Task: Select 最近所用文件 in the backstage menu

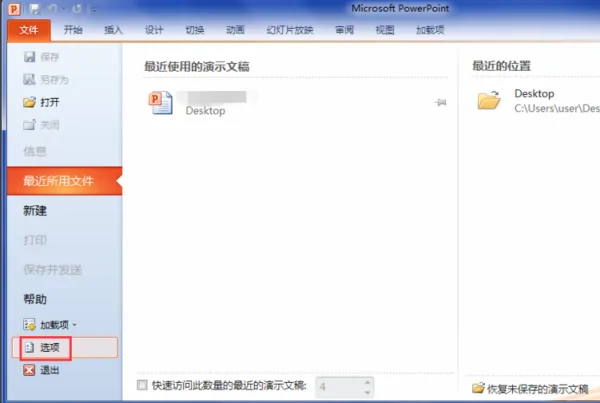Action: point(64,181)
